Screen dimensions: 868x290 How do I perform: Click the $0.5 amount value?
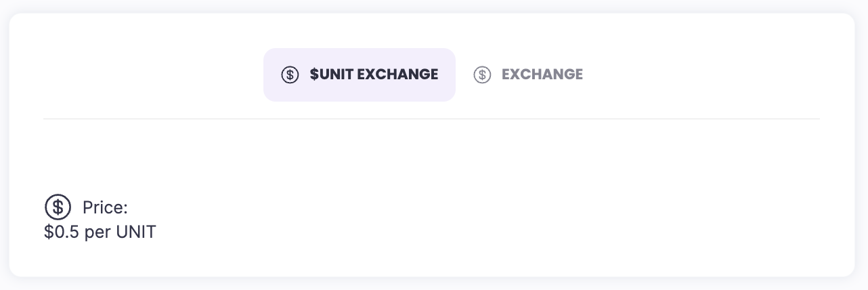pos(62,232)
